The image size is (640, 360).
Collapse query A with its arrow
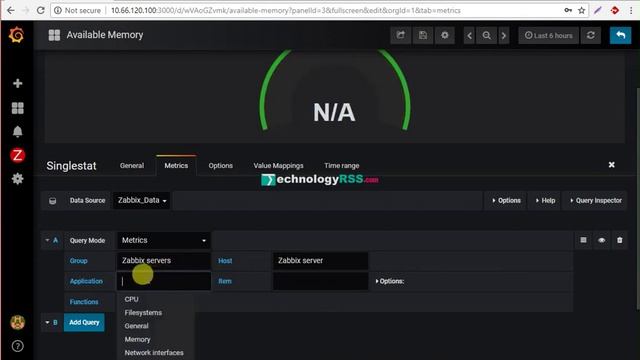(47, 240)
